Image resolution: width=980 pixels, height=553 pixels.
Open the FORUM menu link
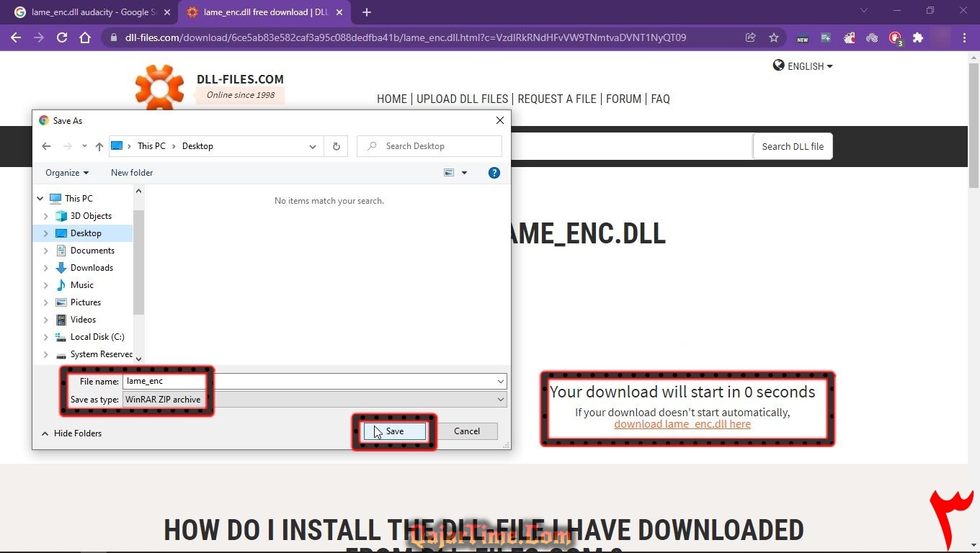click(623, 99)
